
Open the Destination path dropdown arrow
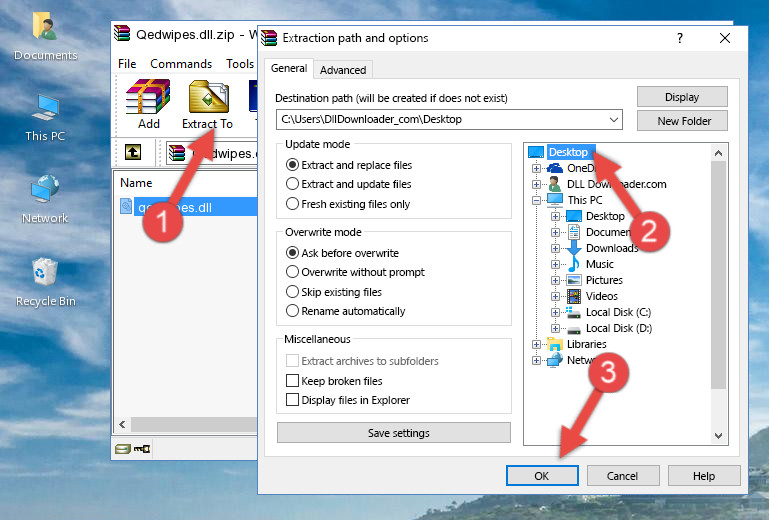(614, 120)
